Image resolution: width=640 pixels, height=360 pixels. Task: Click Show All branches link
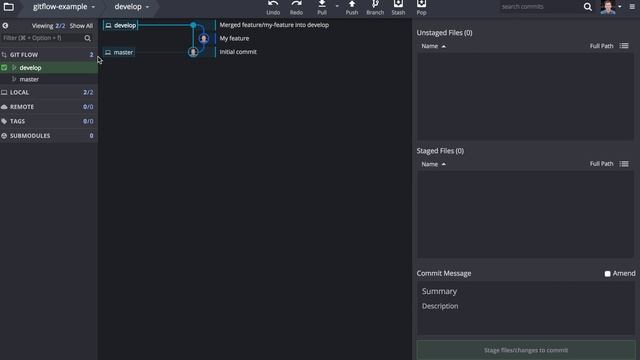click(81, 26)
